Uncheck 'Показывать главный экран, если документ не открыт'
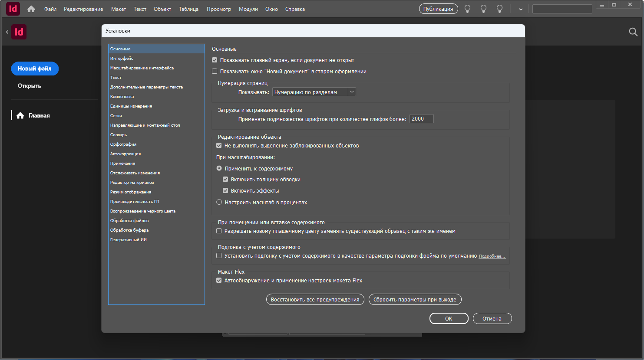This screenshot has height=360, width=644. click(215, 60)
